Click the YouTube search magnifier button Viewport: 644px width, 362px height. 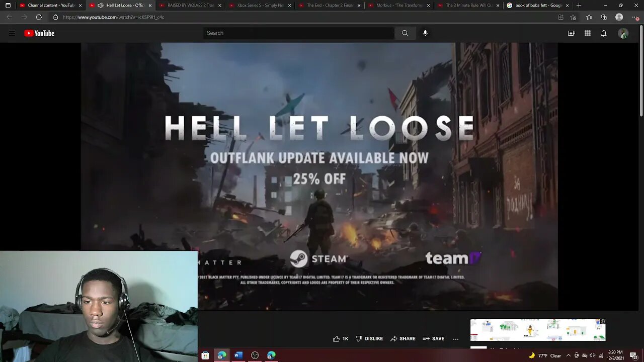point(405,33)
